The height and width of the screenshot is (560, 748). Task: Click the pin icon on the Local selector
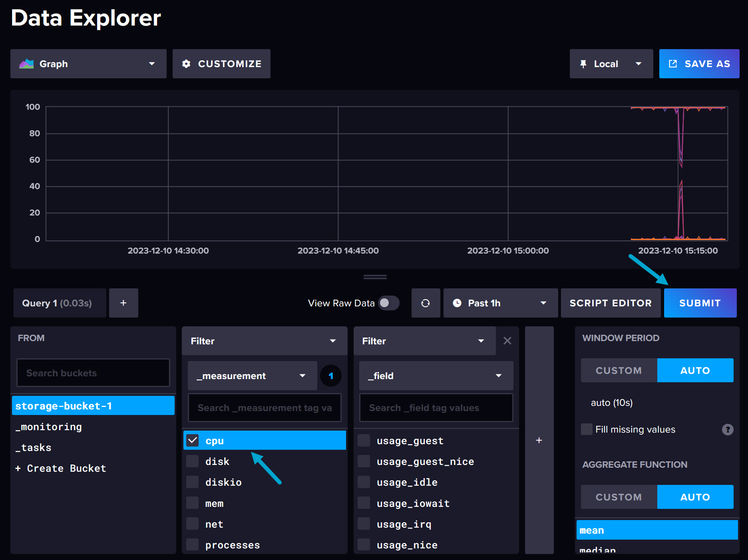pyautogui.click(x=584, y=64)
